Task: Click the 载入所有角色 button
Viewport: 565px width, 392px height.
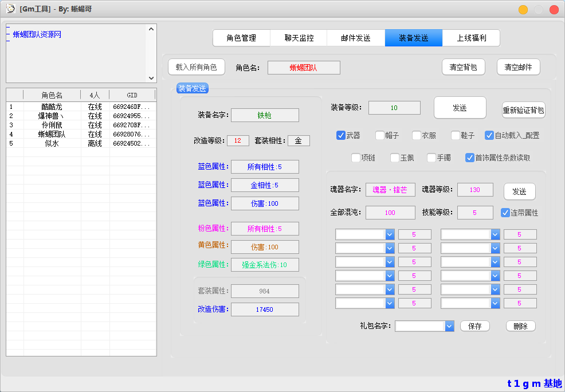Action: click(197, 67)
